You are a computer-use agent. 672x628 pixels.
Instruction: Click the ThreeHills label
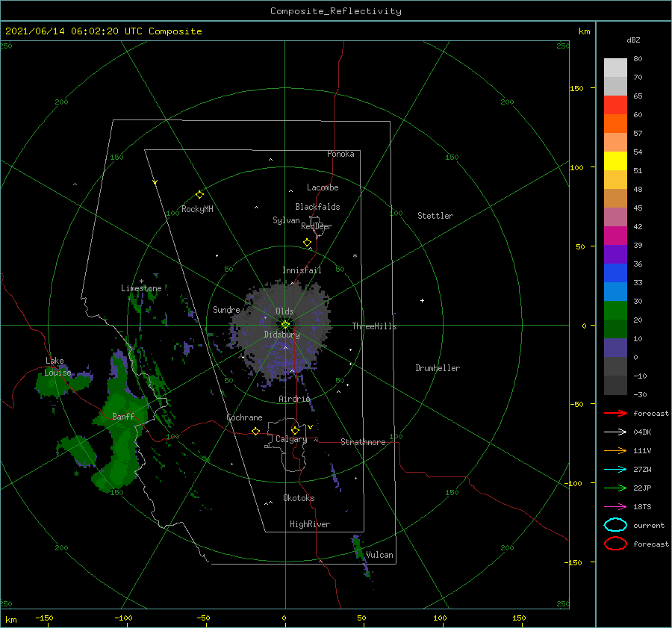374,326
